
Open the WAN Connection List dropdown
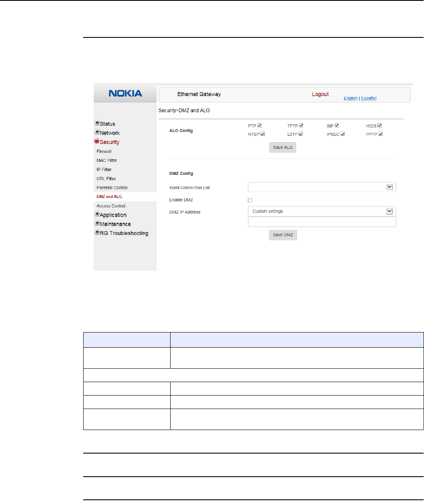[322, 187]
